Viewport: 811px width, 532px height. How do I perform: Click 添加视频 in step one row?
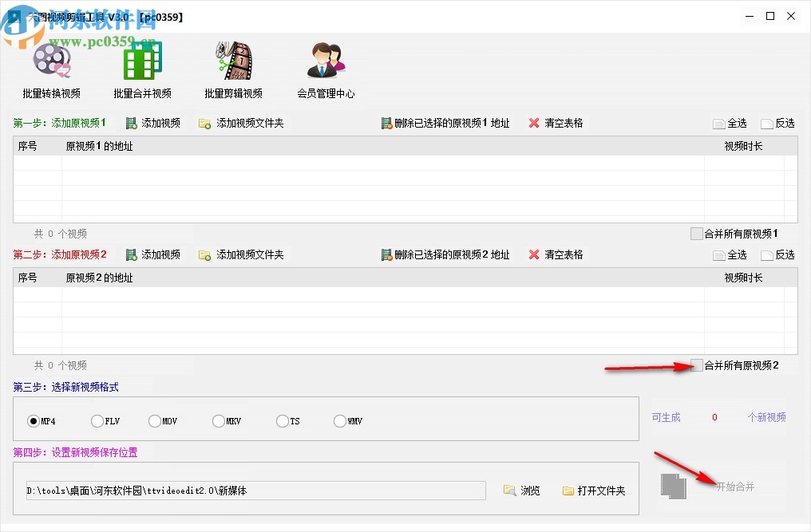coord(153,123)
